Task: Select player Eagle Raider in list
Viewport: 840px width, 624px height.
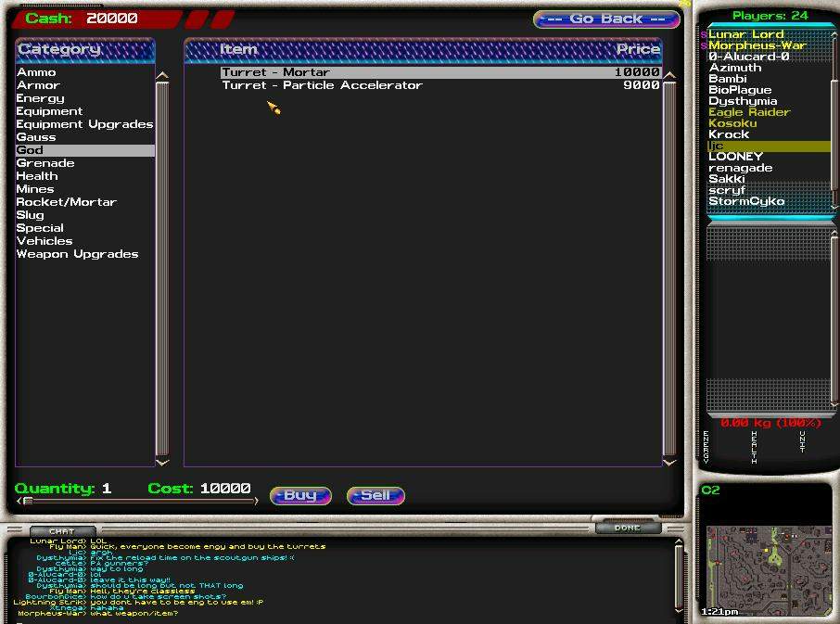Action: pos(749,112)
